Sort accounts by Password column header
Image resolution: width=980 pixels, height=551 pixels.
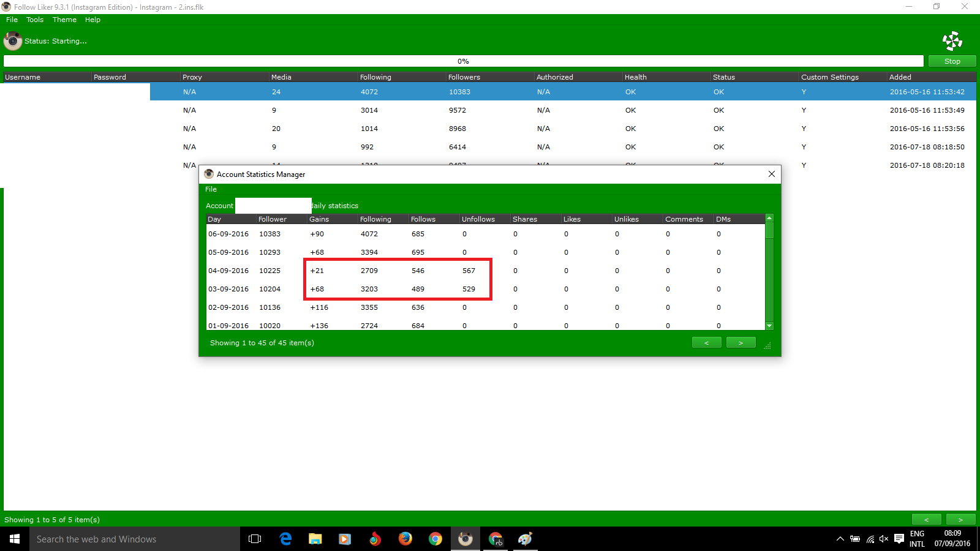135,77
